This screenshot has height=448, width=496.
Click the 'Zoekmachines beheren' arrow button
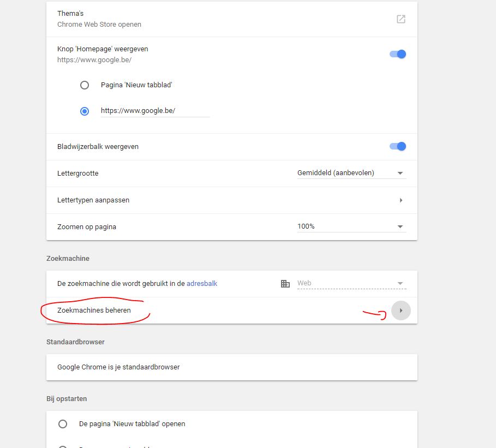(x=401, y=310)
